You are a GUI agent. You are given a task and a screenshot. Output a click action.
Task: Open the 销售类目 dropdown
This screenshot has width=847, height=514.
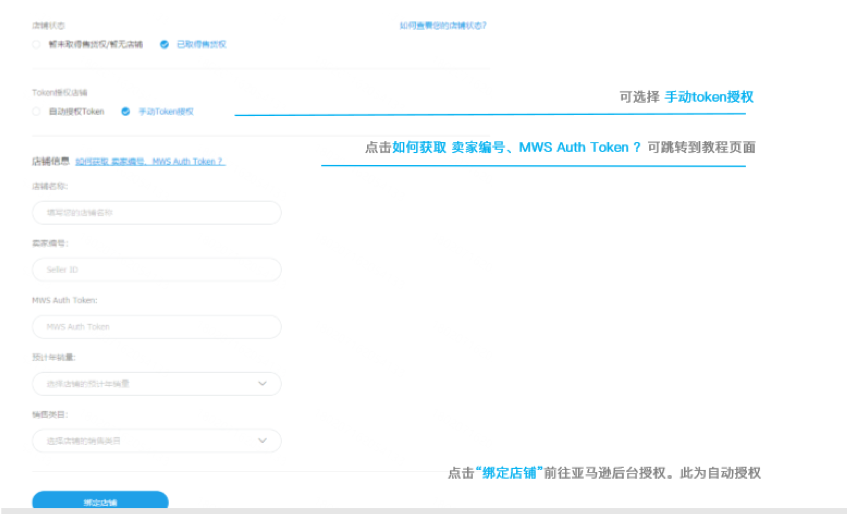click(157, 441)
